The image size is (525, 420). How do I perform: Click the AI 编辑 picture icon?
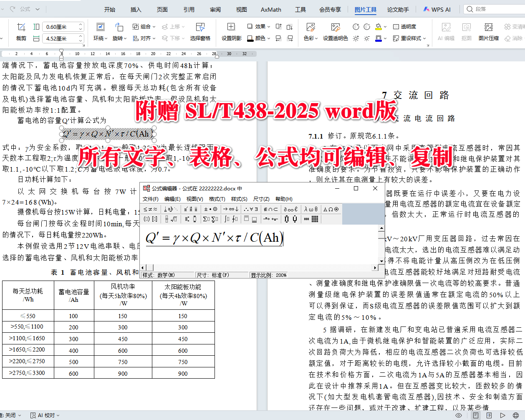pos(446,32)
